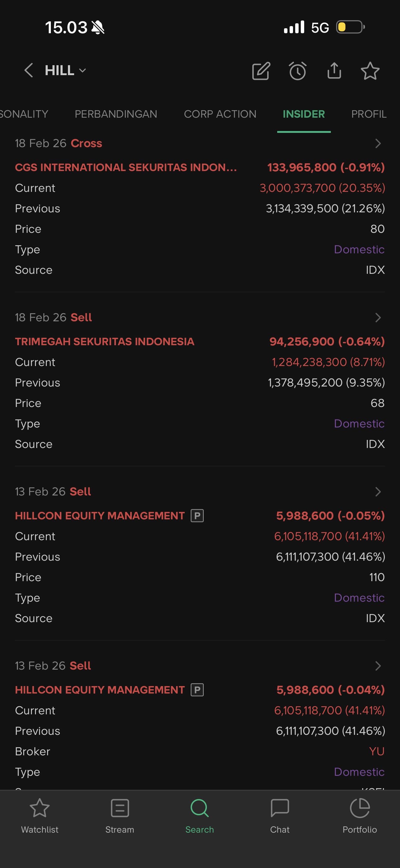Image resolution: width=400 pixels, height=868 pixels.
Task: Open the HILL ticker dropdown
Action: pyautogui.click(x=66, y=70)
